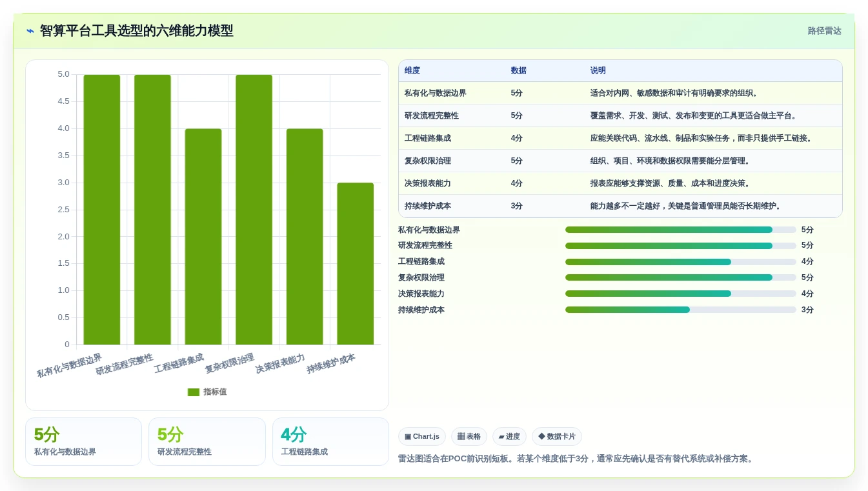
Task: Open the 5分 研发流程完整性 data card
Action: click(x=207, y=441)
